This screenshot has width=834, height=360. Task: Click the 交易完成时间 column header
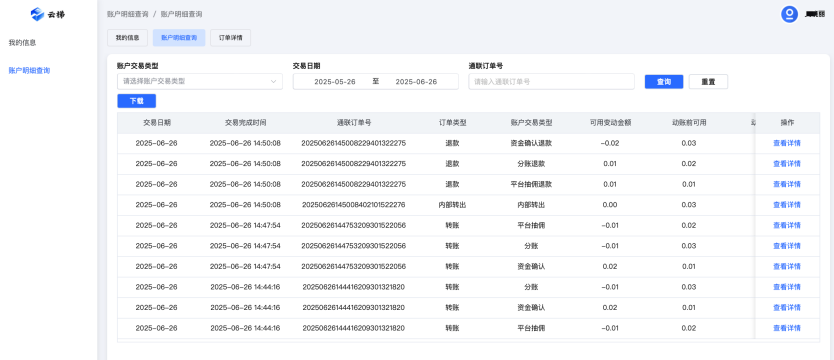pyautogui.click(x=245, y=122)
